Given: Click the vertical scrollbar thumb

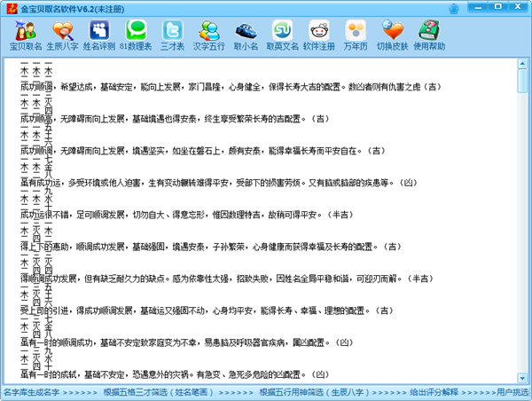Looking at the screenshot, I should 522,81.
